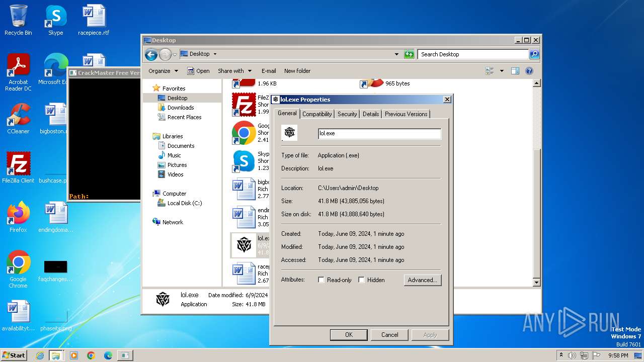Click the OK button in Properties

[349, 335]
